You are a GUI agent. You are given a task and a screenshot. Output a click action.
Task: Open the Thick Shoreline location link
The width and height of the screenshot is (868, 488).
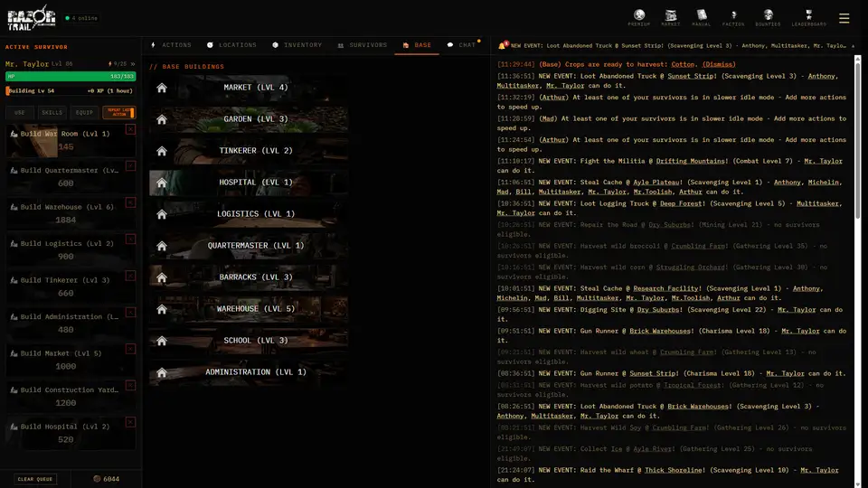tap(673, 470)
